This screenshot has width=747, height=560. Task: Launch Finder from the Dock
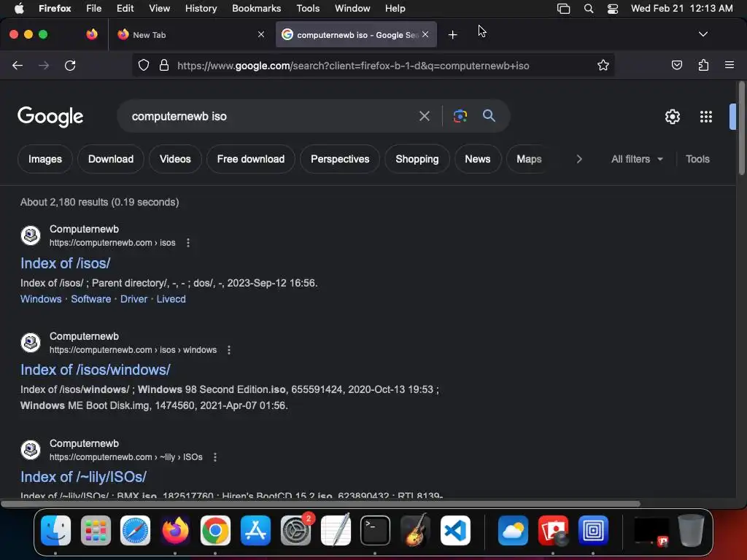click(55, 531)
